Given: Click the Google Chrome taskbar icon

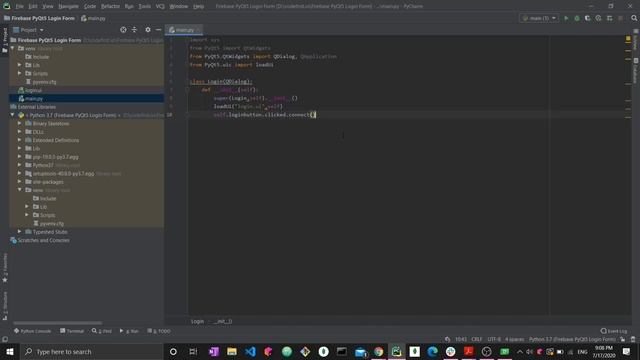Looking at the screenshot, I should [x=379, y=351].
